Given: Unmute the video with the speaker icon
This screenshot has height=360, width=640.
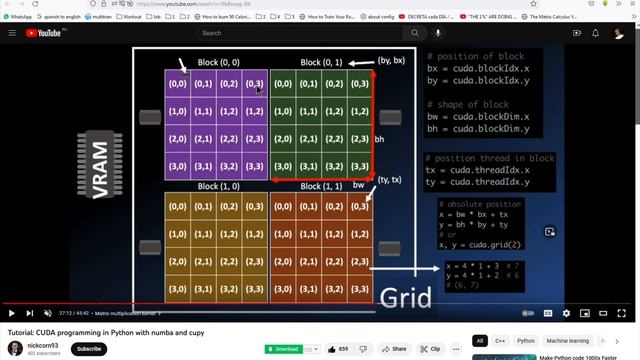Looking at the screenshot, I should pyautogui.click(x=48, y=313).
